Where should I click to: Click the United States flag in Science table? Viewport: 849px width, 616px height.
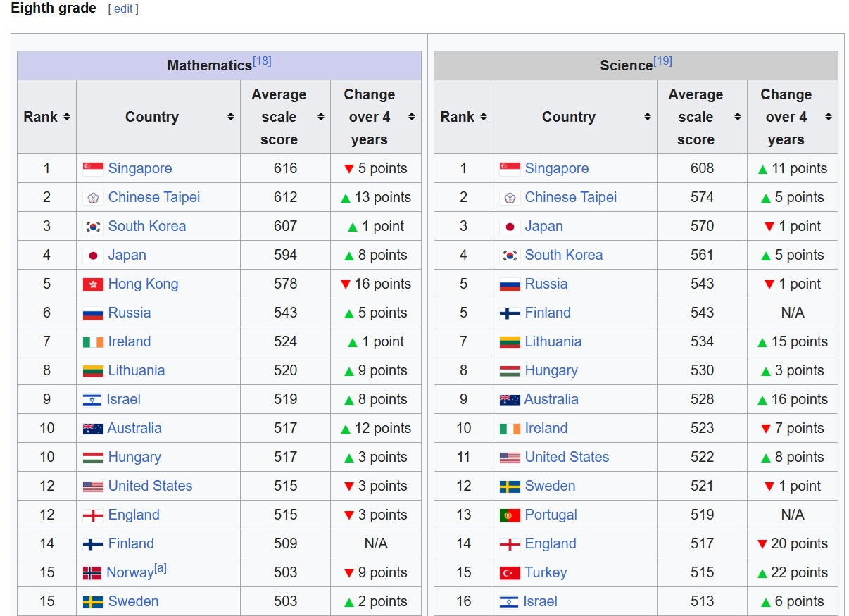[x=510, y=457]
